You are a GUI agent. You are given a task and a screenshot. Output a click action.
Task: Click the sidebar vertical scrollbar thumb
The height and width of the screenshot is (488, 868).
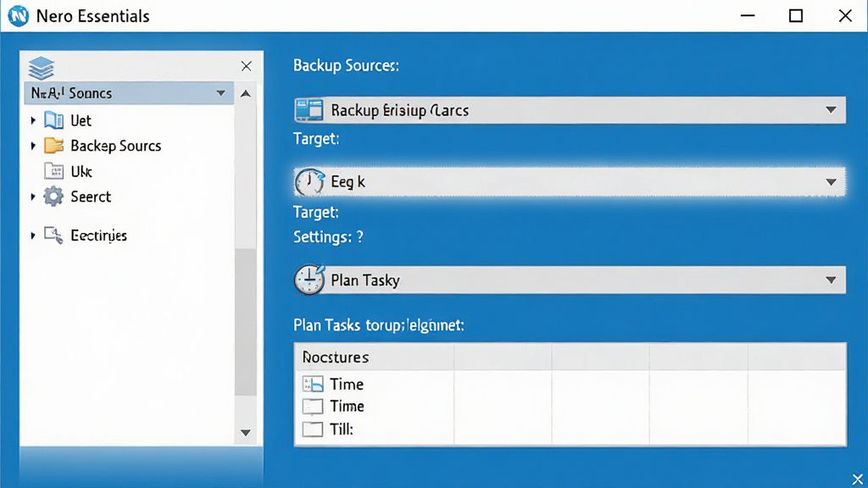tap(245, 322)
